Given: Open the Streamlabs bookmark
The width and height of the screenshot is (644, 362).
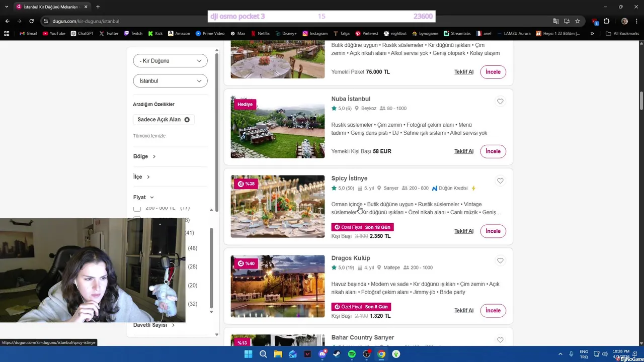Looking at the screenshot, I should 457,34.
